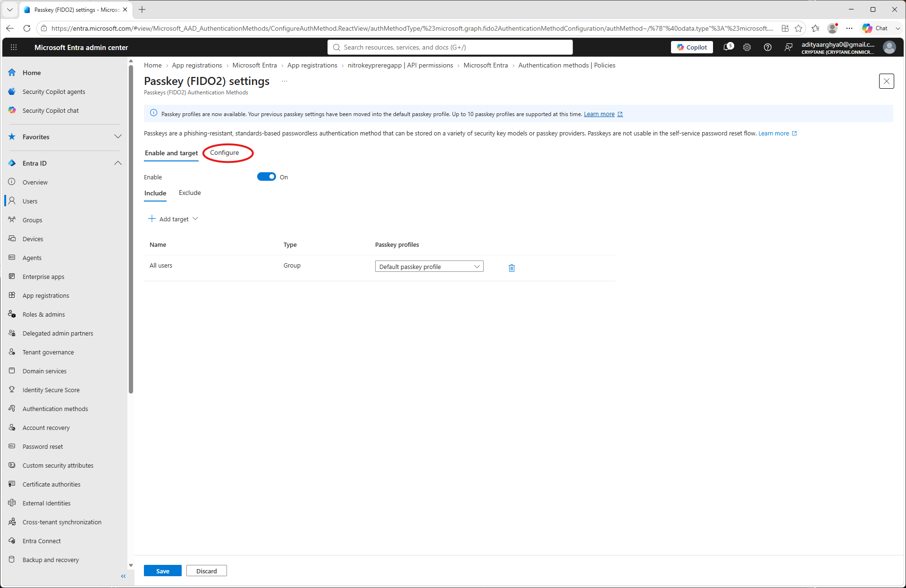Viewport: 906px width, 588px height.
Task: Open the more options ellipsis beside title
Action: (x=285, y=81)
